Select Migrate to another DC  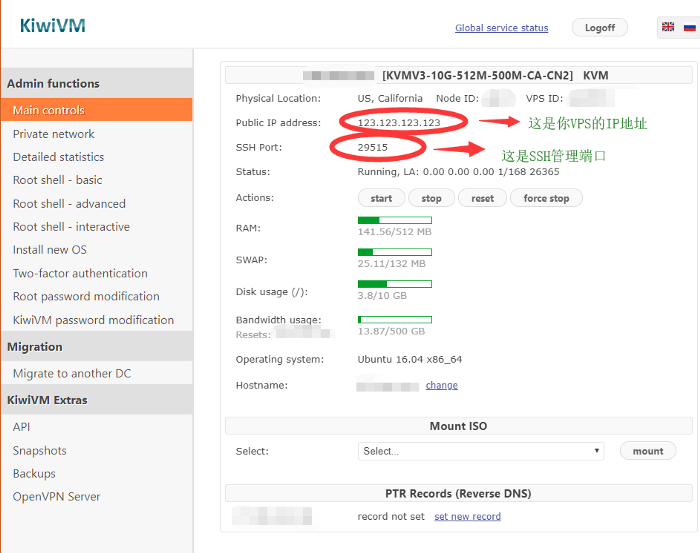(x=72, y=373)
